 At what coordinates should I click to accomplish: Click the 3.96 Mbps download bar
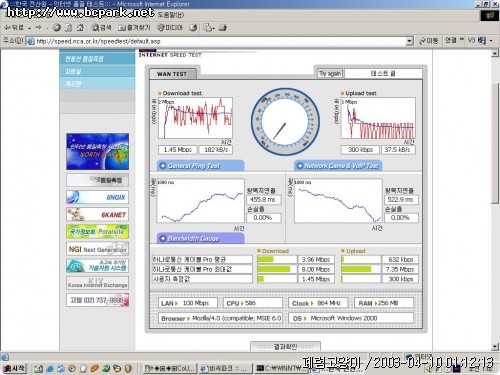tap(277, 259)
